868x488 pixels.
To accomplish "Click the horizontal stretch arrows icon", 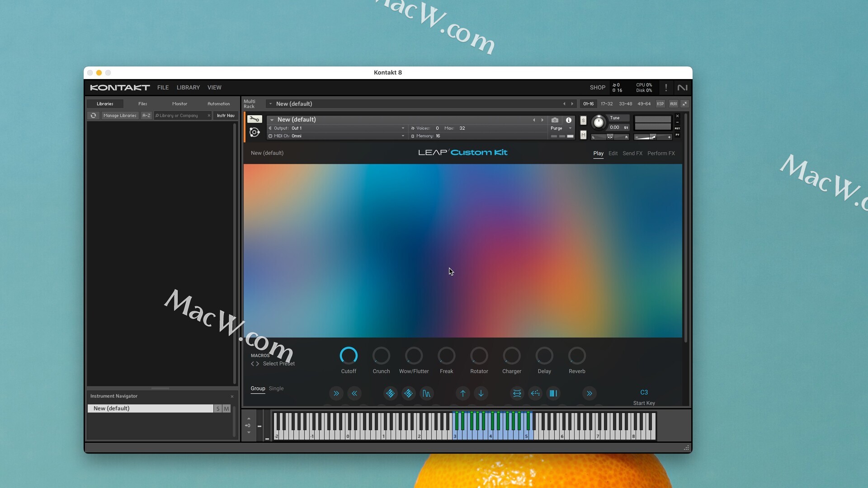I will pyautogui.click(x=517, y=394).
